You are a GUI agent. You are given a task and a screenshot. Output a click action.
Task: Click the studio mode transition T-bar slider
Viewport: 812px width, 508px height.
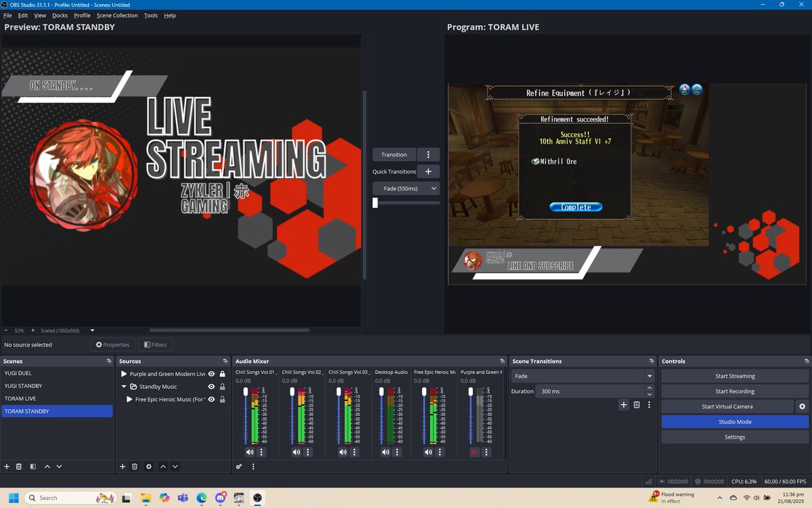375,203
